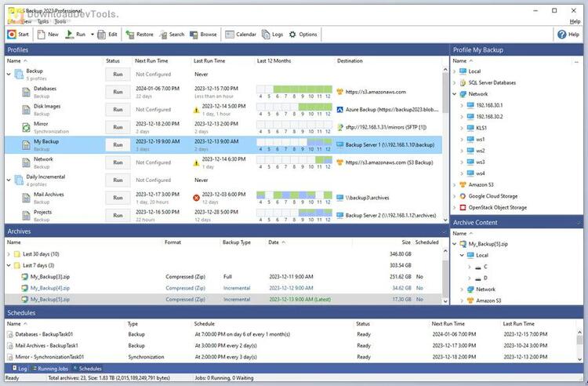Viewport: 588px width, 386px height.
Task: Expand the Last 30 days archive group
Action: [9, 254]
